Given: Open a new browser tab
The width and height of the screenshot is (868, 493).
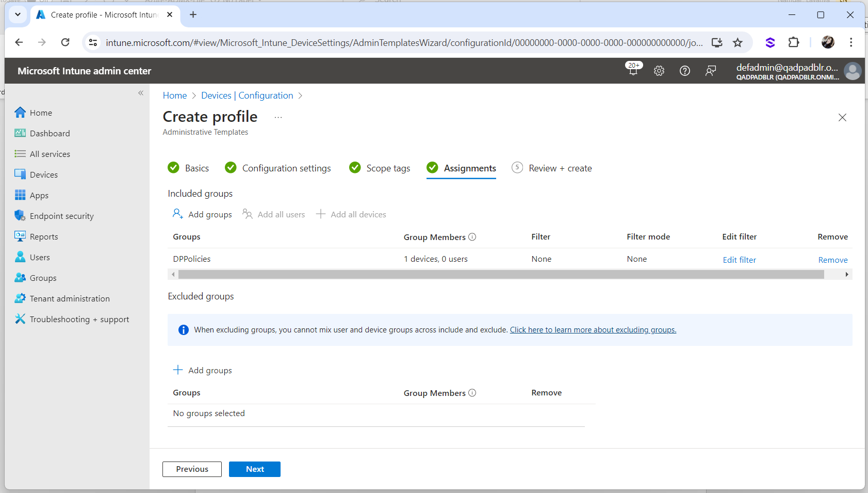Looking at the screenshot, I should (x=193, y=14).
